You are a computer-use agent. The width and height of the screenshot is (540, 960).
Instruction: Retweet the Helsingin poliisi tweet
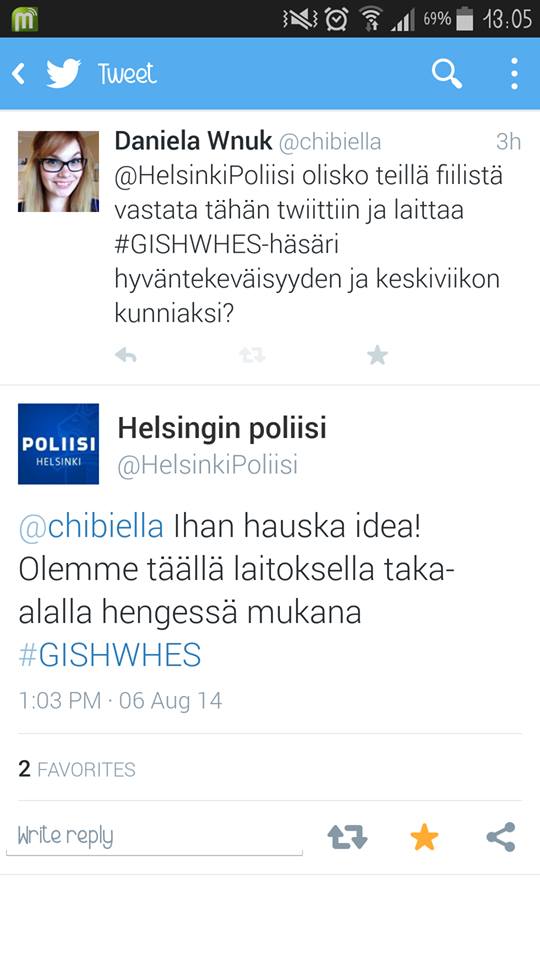[347, 837]
